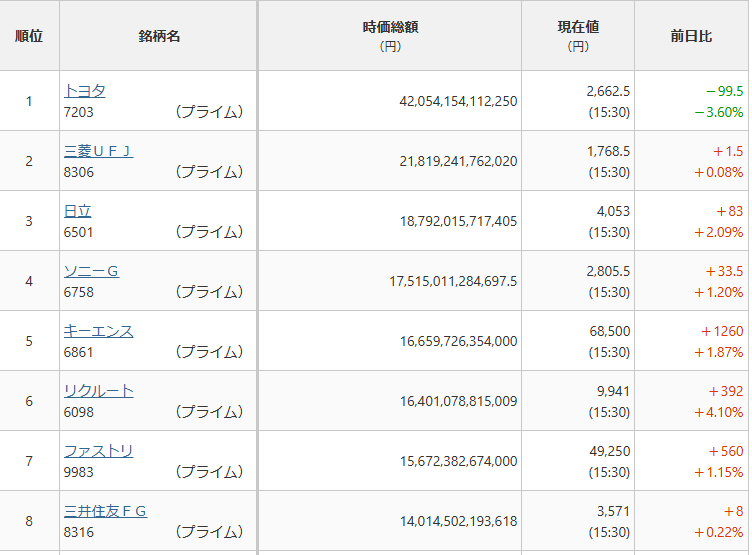Click the 日立 company link

point(77,211)
